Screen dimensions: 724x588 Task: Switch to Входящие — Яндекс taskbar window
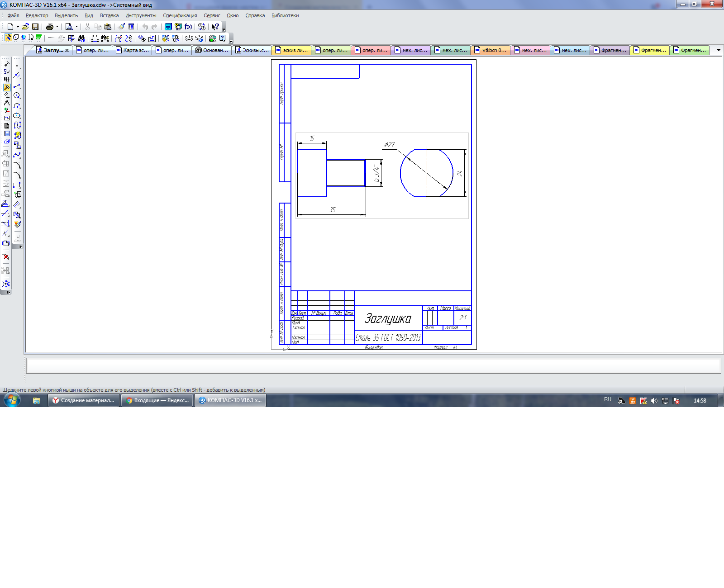coord(157,400)
